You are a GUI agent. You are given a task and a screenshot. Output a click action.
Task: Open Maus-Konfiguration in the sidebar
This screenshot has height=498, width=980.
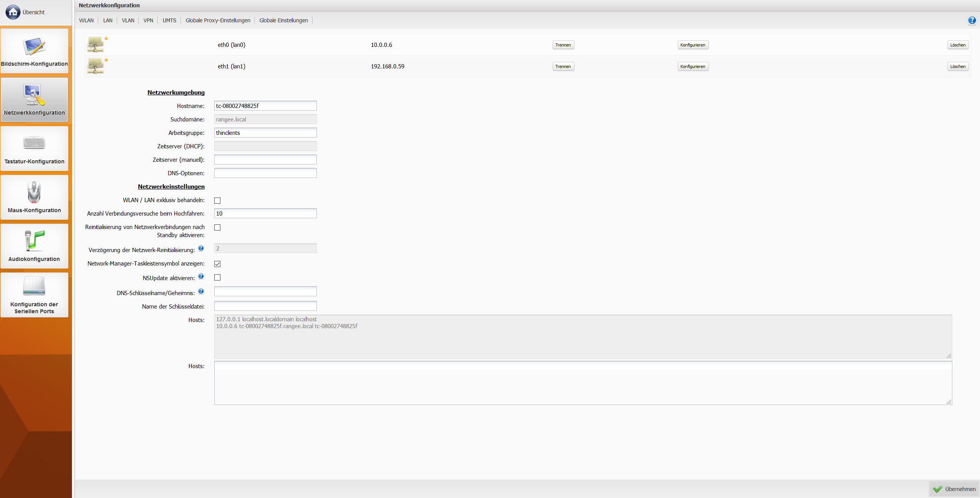(34, 197)
